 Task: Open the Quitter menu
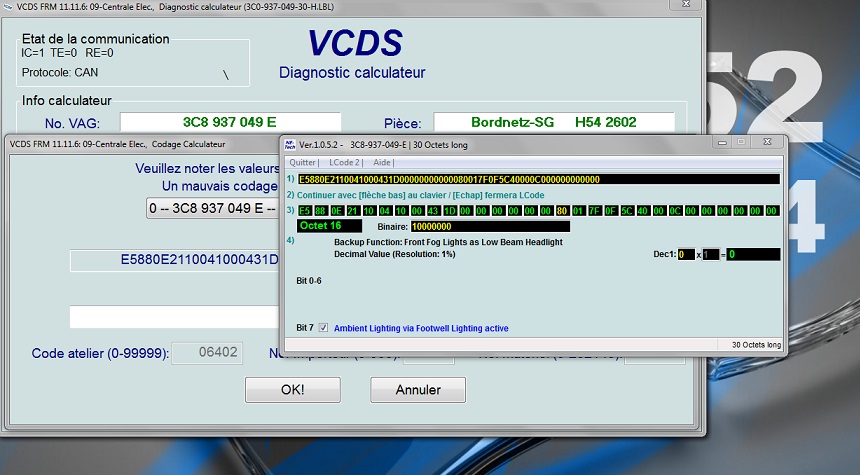coord(302,162)
